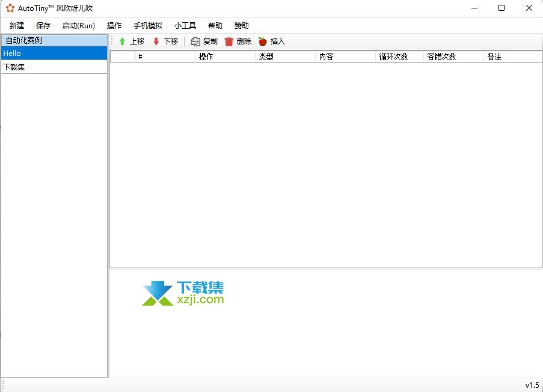Click the 容错次数 column header
This screenshot has height=392, width=543.
click(453, 57)
